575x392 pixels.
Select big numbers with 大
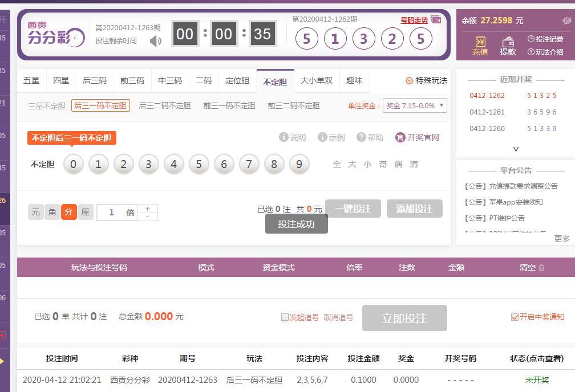(352, 164)
